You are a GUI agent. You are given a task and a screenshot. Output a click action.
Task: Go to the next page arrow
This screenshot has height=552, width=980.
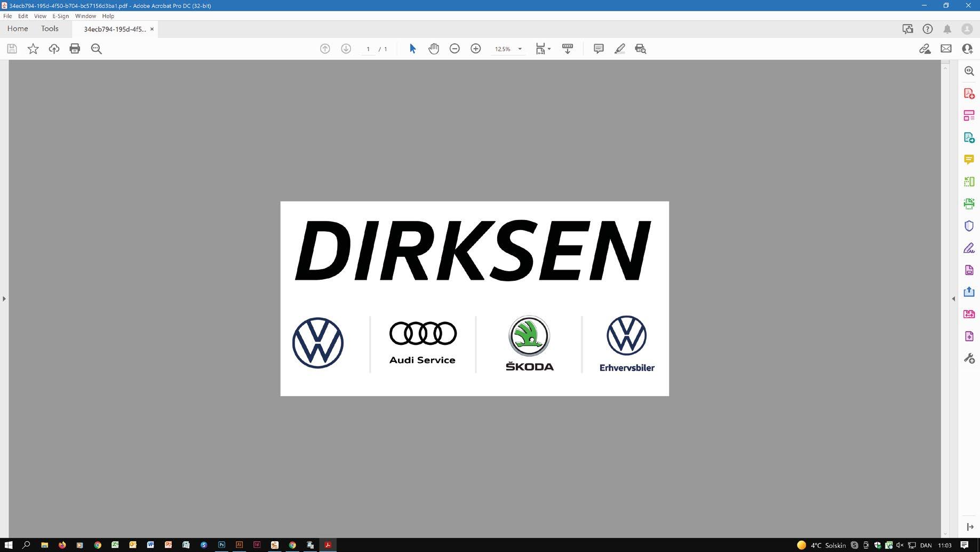(x=346, y=49)
